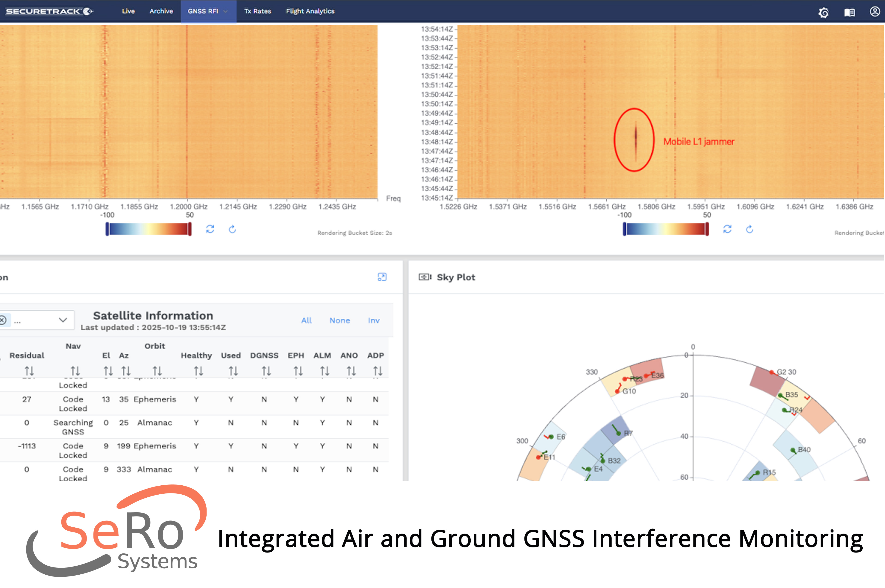This screenshot has width=885, height=588.
Task: Switch to the Archive tab
Action: point(161,11)
